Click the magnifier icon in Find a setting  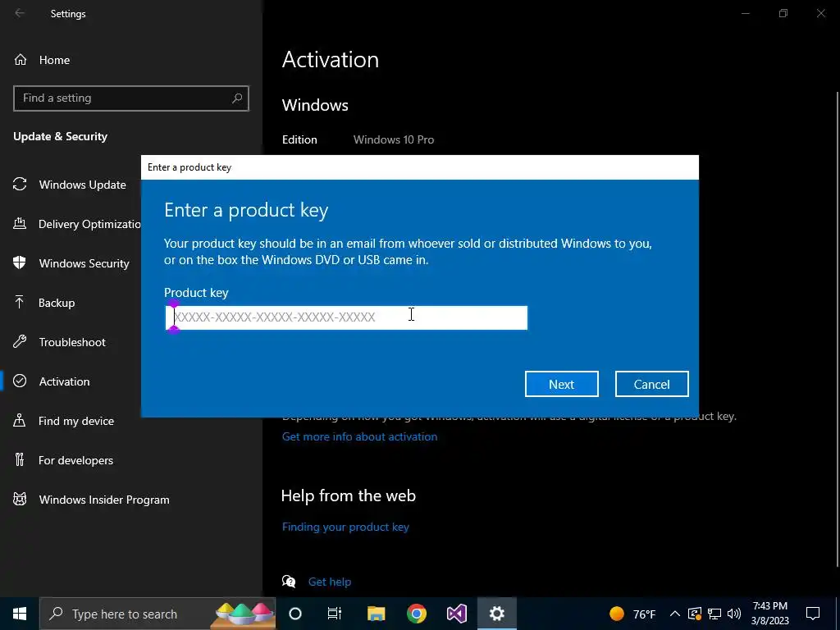click(x=237, y=98)
